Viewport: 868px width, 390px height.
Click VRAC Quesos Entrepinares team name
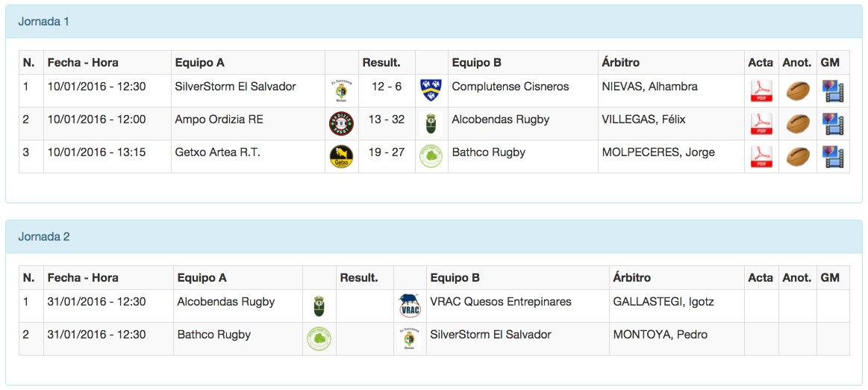[x=500, y=302]
